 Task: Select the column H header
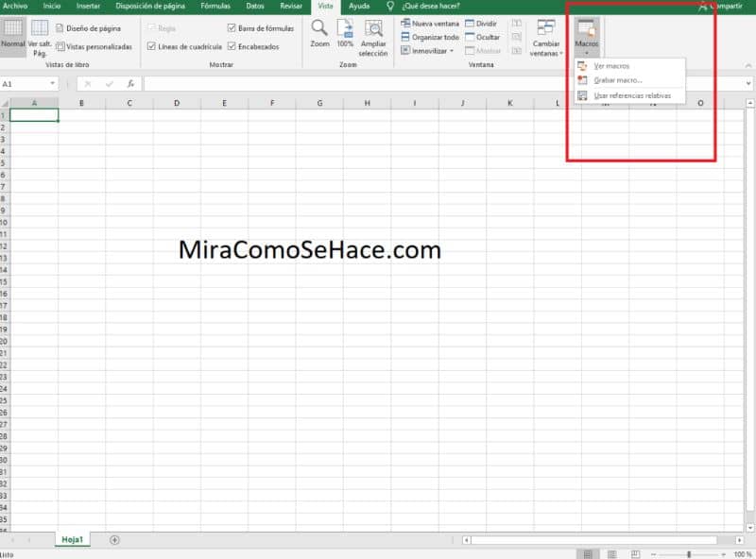367,103
